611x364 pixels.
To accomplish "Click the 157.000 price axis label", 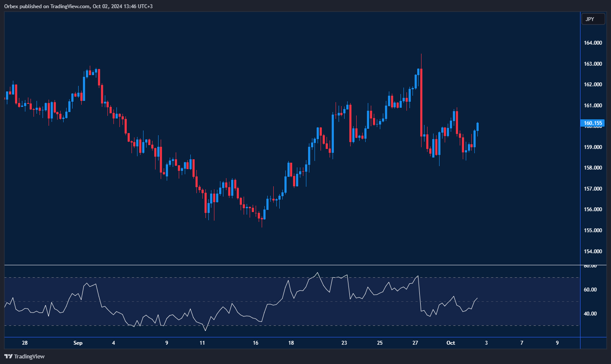I will tap(593, 189).
